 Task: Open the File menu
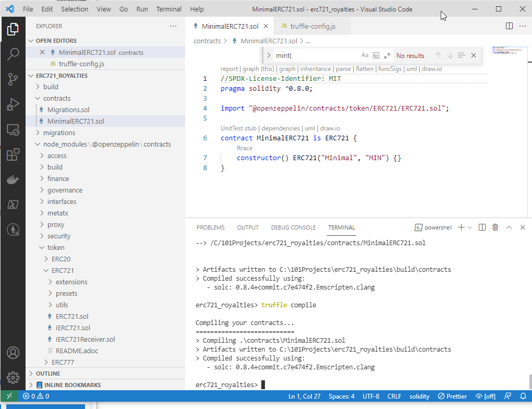28,9
